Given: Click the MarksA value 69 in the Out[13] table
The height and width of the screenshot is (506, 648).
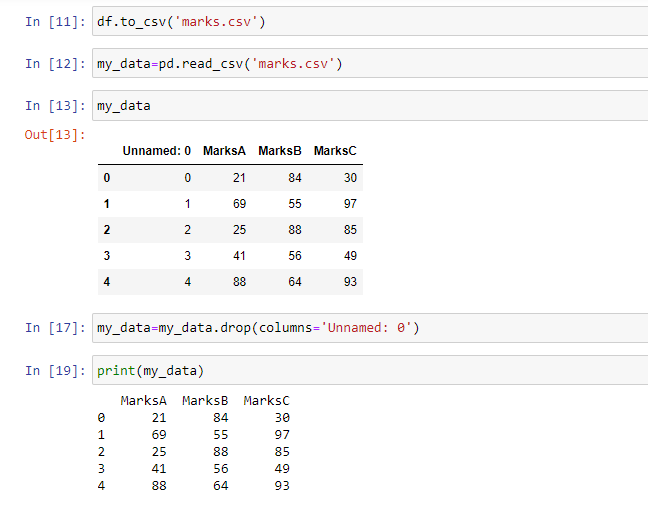Looking at the screenshot, I should tap(239, 204).
